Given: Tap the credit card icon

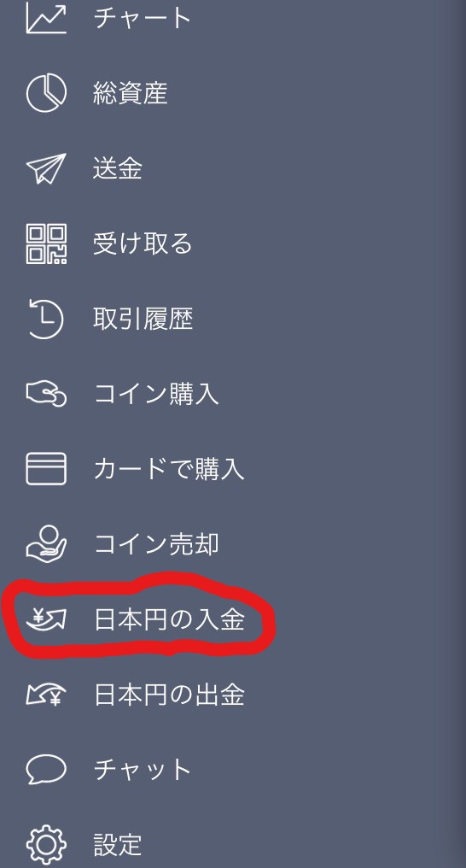Looking at the screenshot, I should tap(46, 469).
